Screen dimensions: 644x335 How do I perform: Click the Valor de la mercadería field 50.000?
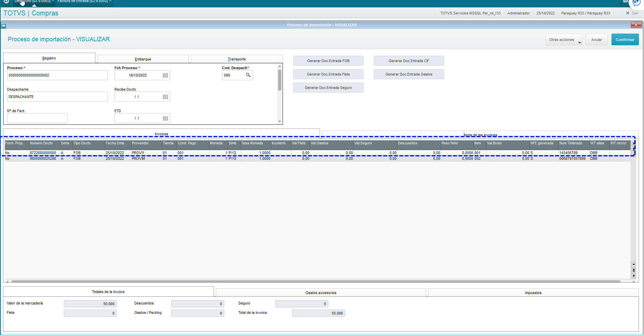tap(90, 304)
